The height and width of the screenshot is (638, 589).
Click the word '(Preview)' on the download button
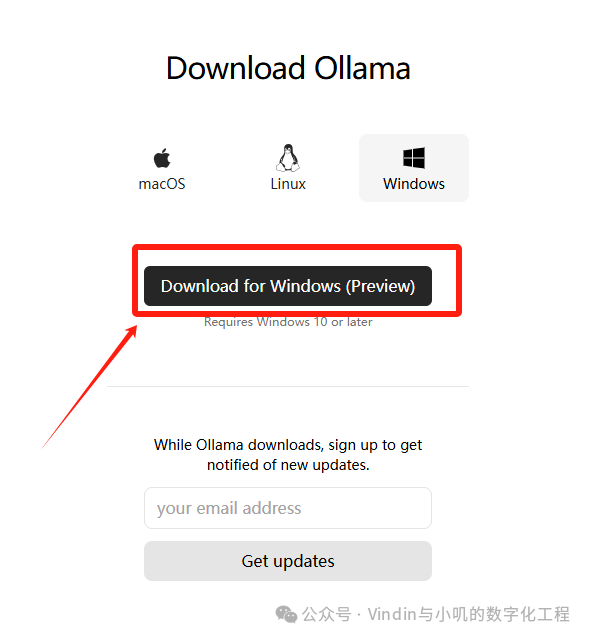380,286
